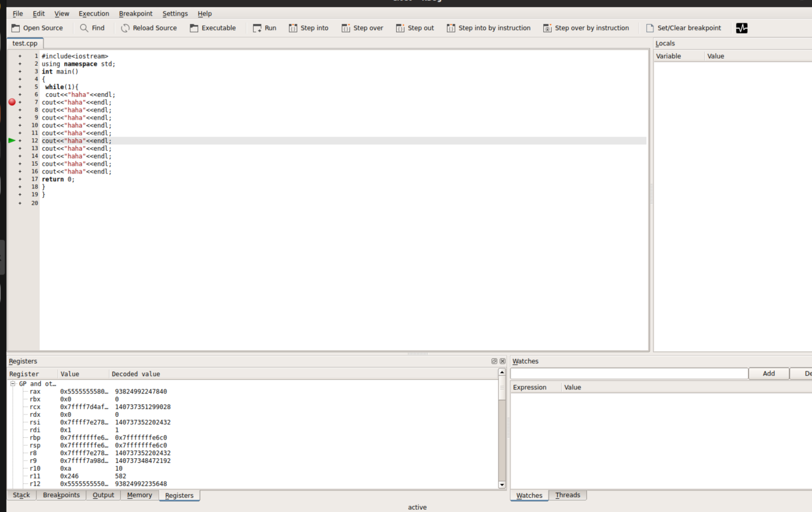The image size is (812, 512).
Task: Run the program with Run button
Action: pyautogui.click(x=264, y=28)
